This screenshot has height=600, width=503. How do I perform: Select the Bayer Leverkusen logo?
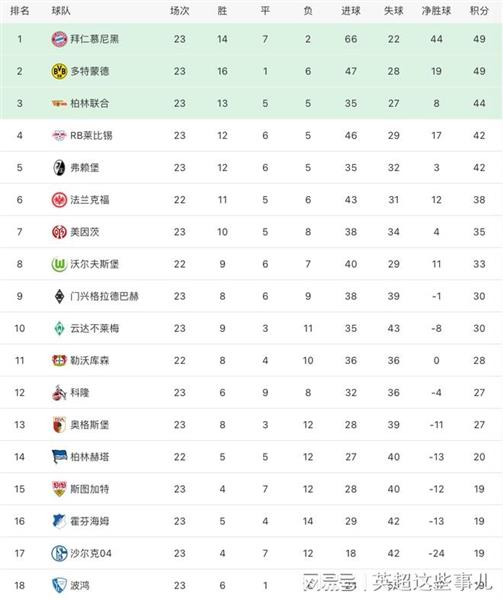[59, 360]
